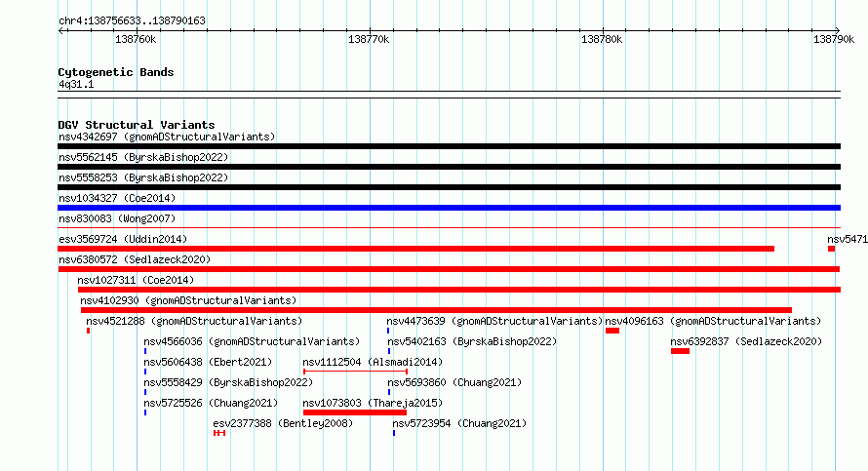Click the black nsv5558253 variant bar
This screenshot has height=471, width=868.
pos(449,187)
